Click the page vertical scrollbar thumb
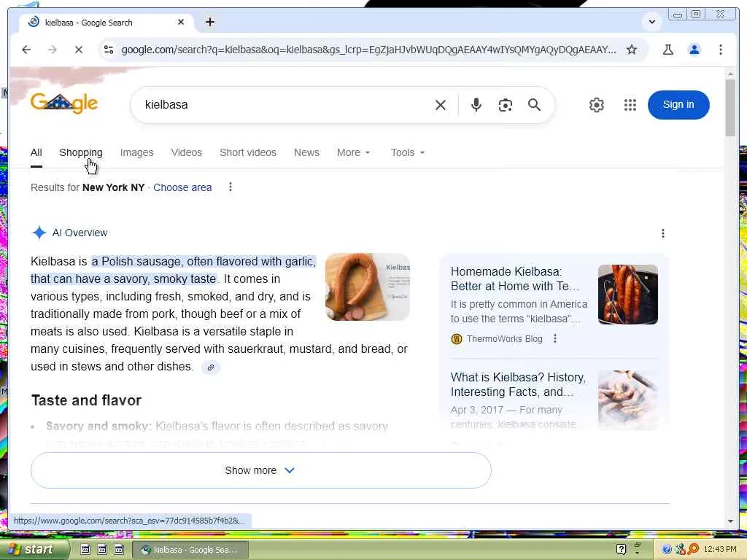This screenshot has width=747, height=560. tap(730, 108)
